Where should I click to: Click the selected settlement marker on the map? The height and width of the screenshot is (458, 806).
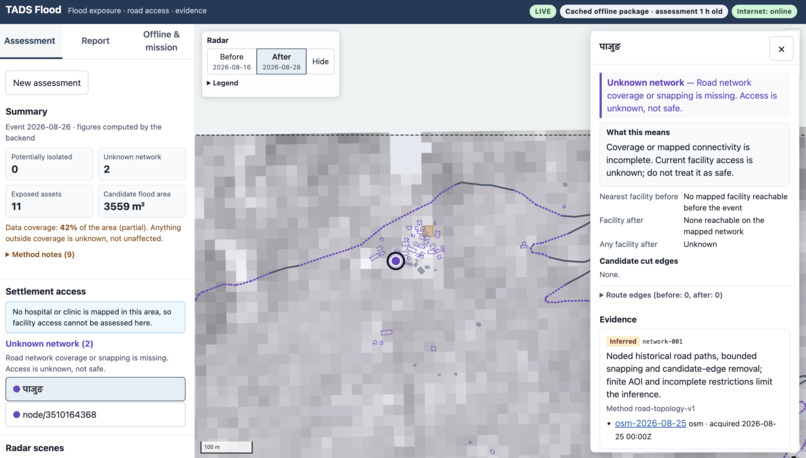pos(395,261)
